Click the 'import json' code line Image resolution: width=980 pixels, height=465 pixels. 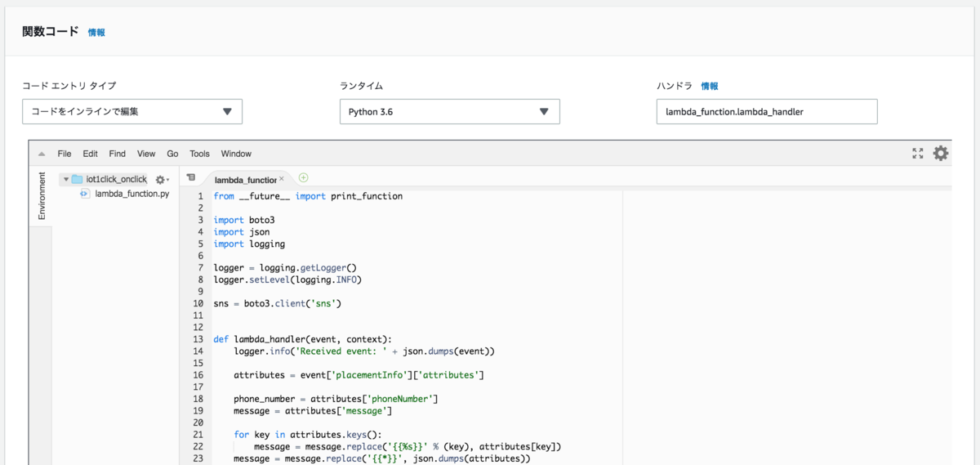point(242,232)
